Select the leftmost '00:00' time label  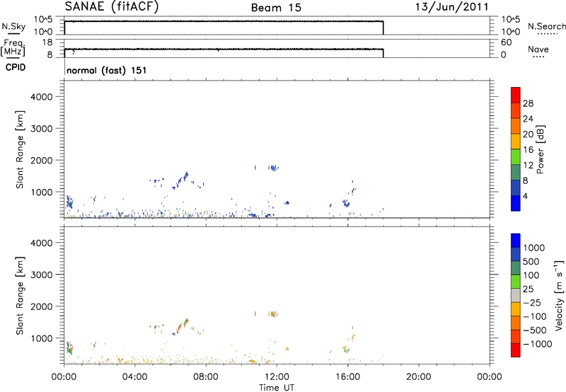click(64, 377)
